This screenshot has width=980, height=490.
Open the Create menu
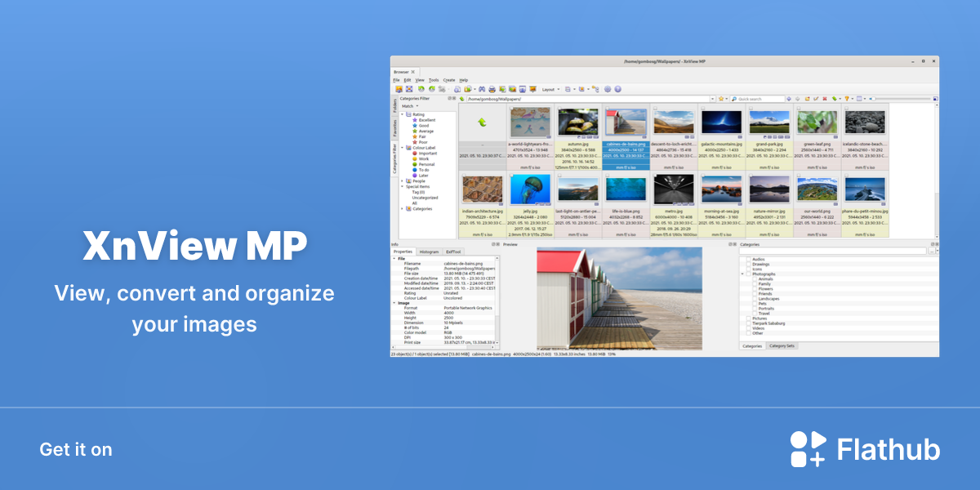(x=449, y=80)
